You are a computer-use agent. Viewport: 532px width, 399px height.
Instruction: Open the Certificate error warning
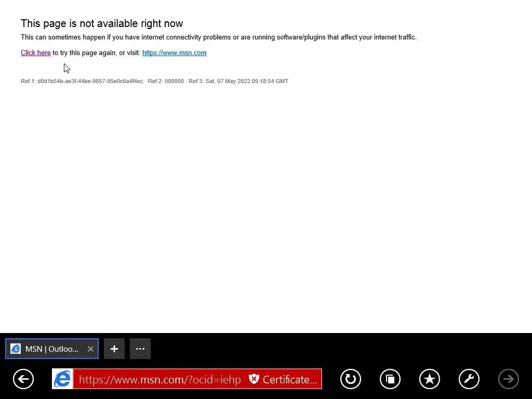coord(283,379)
